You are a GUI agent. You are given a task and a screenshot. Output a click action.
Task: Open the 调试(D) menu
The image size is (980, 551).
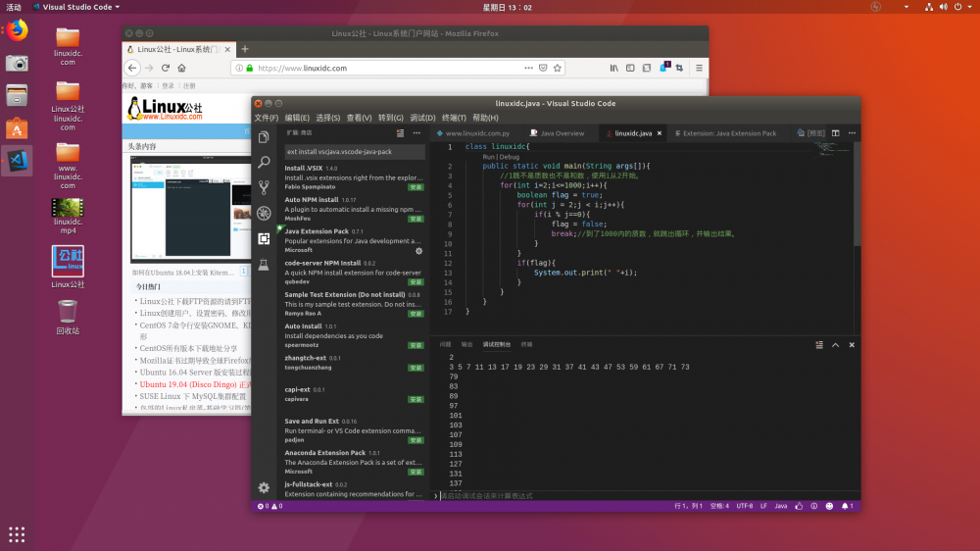422,118
